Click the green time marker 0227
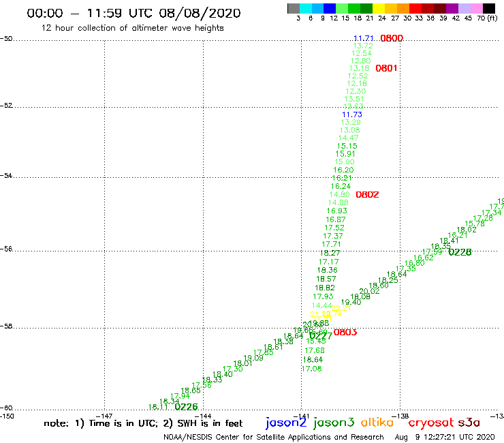 pos(321,337)
